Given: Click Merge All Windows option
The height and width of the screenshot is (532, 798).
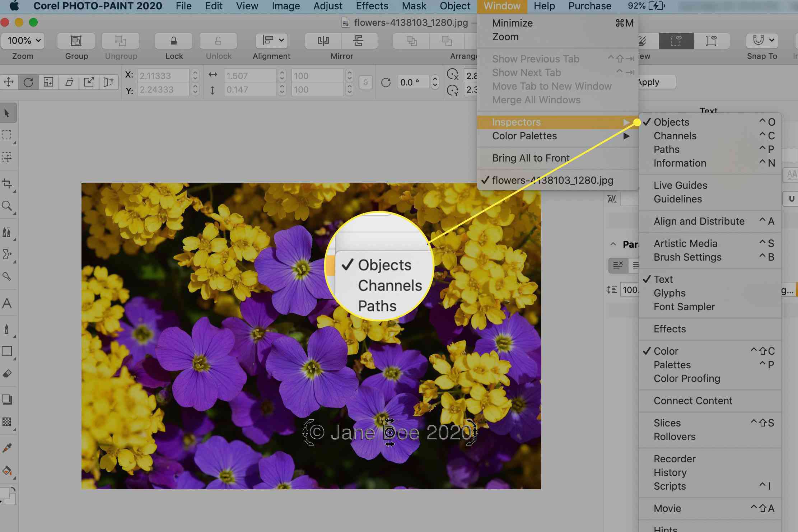Looking at the screenshot, I should point(536,100).
